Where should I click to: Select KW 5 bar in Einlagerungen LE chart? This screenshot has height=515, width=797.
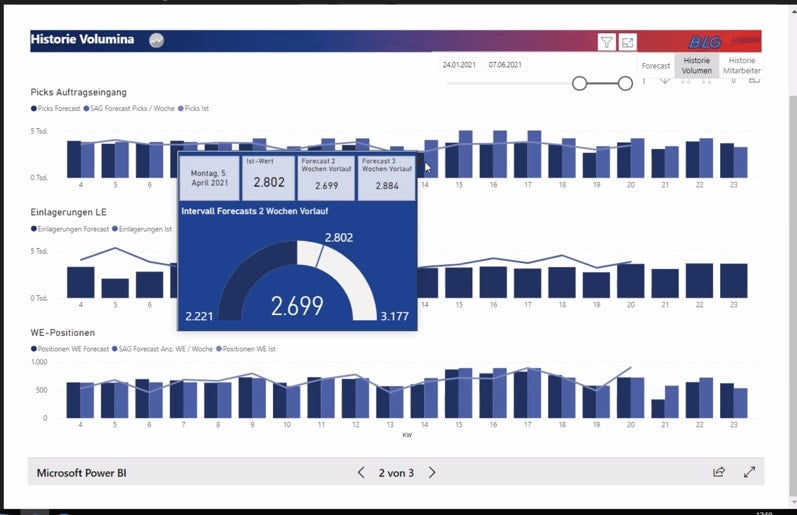[x=115, y=288]
